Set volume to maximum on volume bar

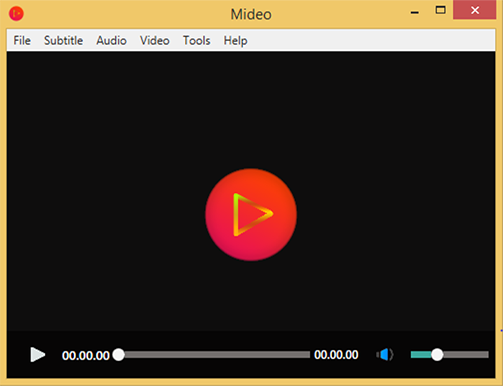pos(487,355)
